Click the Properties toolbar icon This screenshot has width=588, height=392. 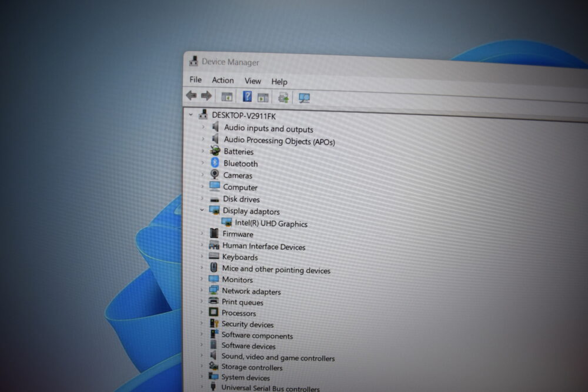coord(263,98)
